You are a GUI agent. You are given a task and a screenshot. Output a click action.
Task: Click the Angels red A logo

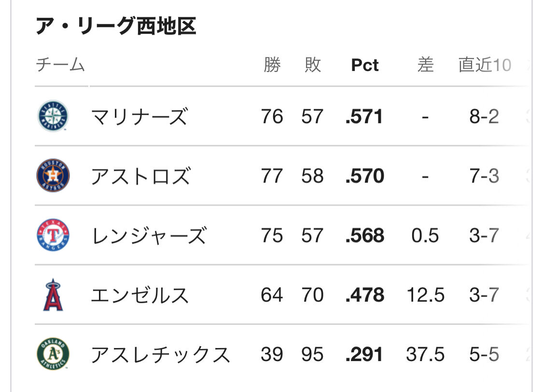(x=53, y=294)
